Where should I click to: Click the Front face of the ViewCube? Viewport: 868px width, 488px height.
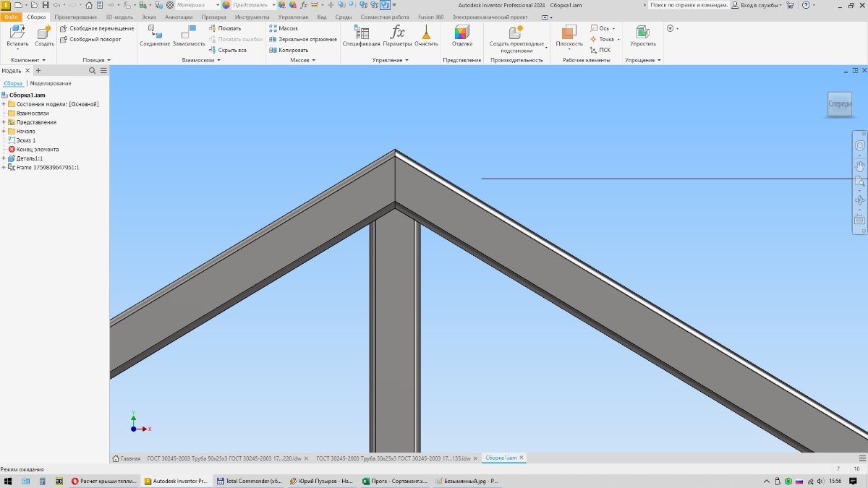click(840, 104)
